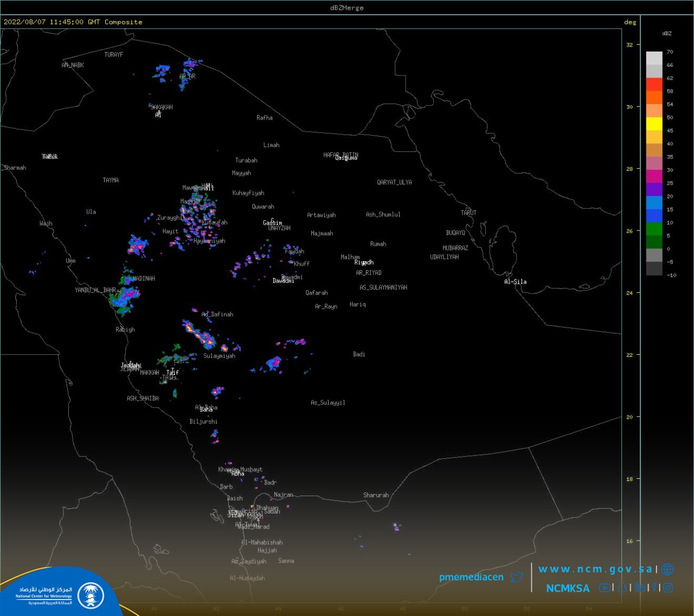This screenshot has height=616, width=694.
Task: Click the 'deg' axis unit label
Action: [x=630, y=22]
